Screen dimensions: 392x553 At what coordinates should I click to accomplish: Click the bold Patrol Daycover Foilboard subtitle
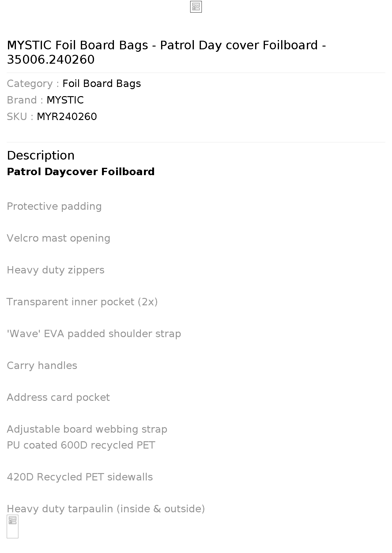coord(81,172)
